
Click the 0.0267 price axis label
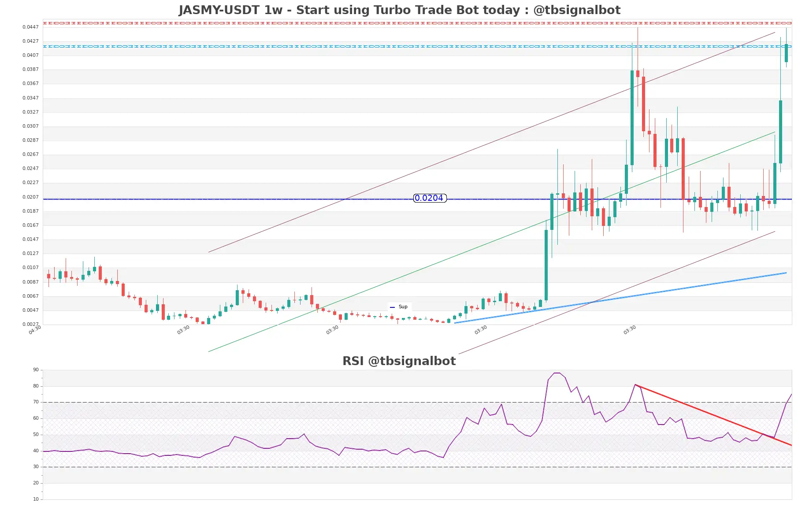(30, 154)
